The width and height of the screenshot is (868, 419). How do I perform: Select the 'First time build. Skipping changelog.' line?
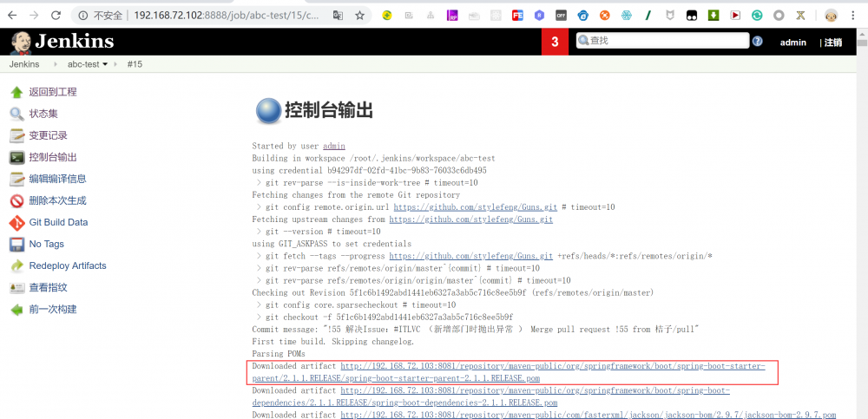pos(332,342)
